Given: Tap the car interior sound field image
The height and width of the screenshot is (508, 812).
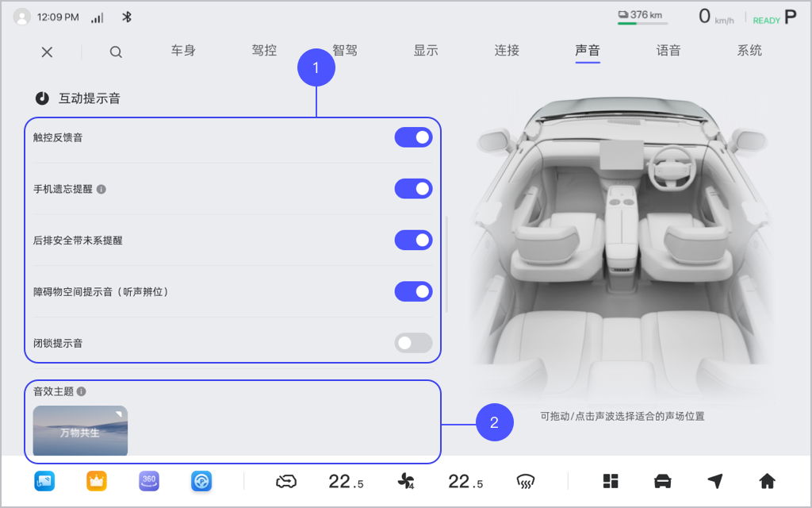Looking at the screenshot, I should [x=622, y=248].
